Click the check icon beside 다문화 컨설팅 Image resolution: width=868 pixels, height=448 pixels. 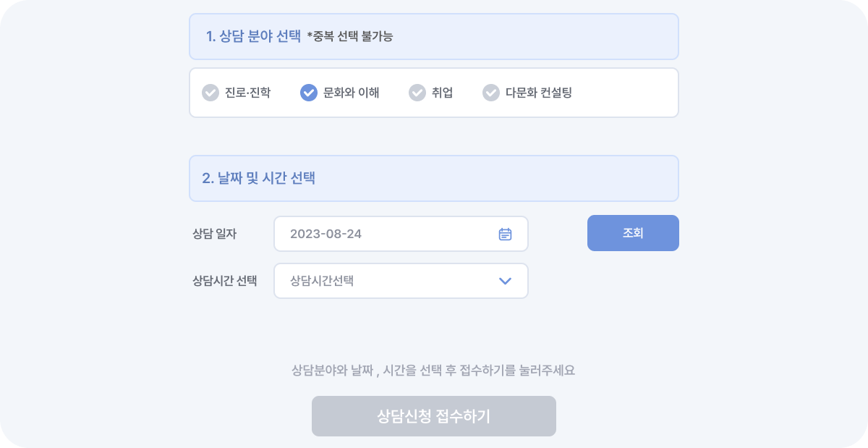point(490,93)
